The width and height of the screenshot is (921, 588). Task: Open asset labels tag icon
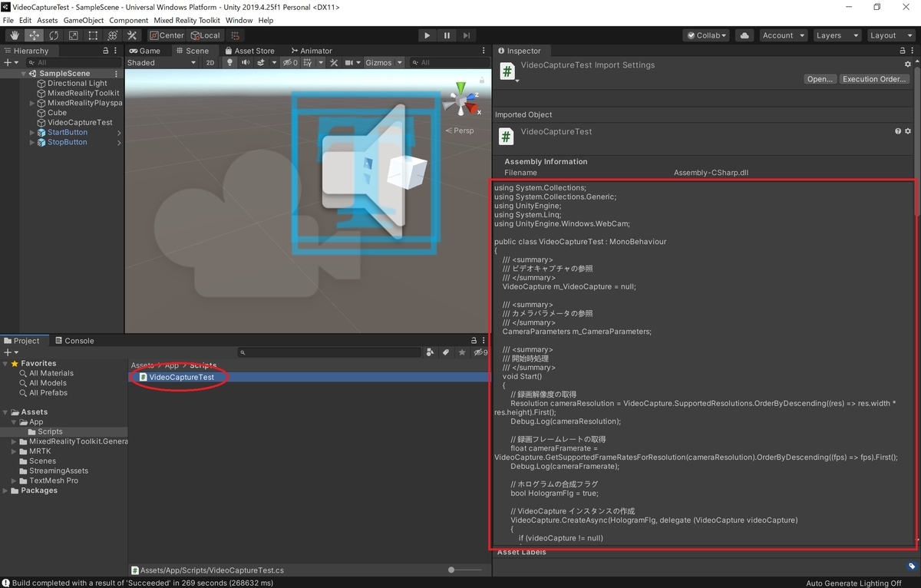(912, 566)
